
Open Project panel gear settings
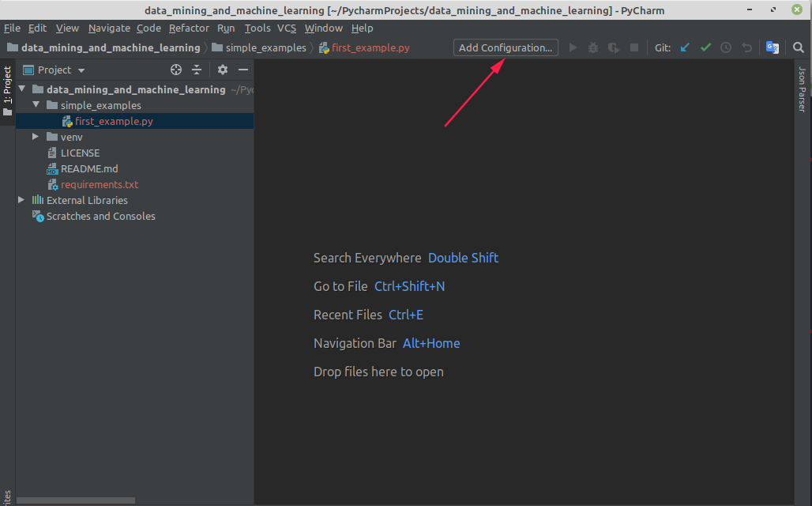pyautogui.click(x=222, y=70)
